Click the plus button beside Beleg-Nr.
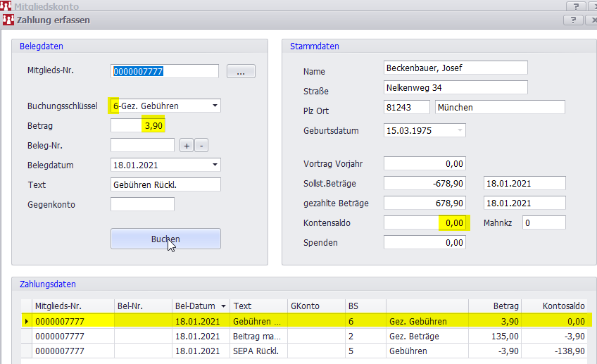The image size is (597, 364). pos(187,146)
